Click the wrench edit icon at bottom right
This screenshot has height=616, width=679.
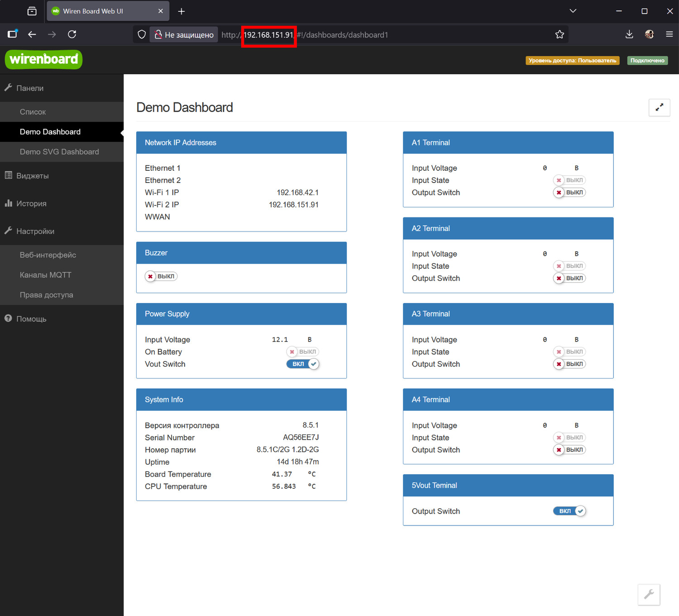click(x=649, y=594)
